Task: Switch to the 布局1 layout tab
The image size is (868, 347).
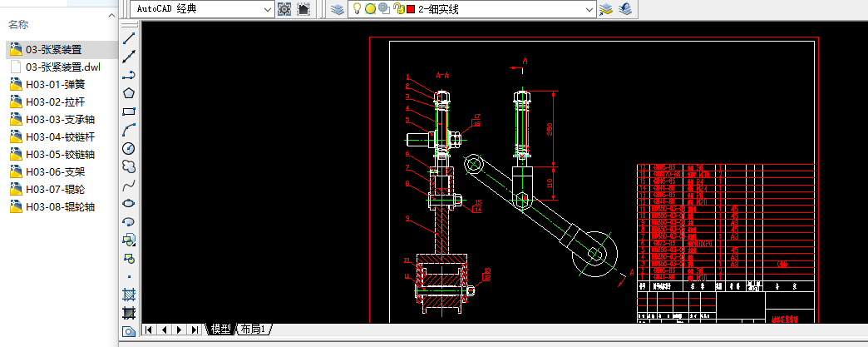Action: point(254,330)
